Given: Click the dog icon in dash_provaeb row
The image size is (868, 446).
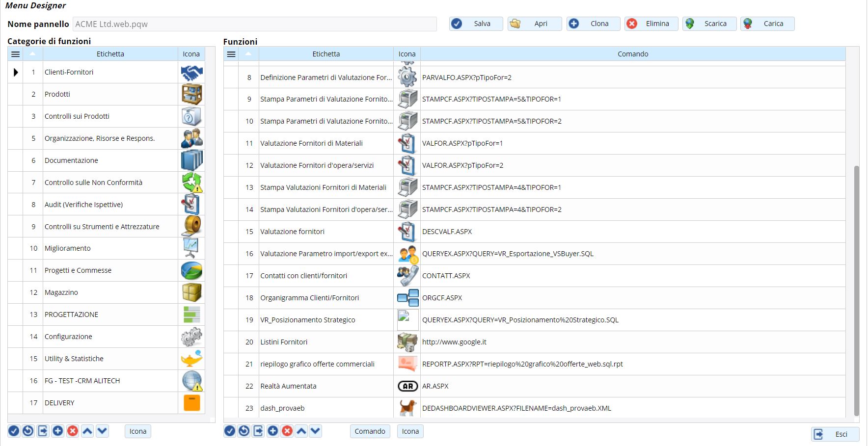Looking at the screenshot, I should pyautogui.click(x=407, y=408).
